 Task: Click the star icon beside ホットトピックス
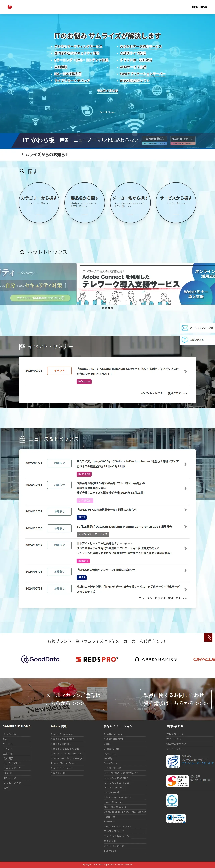click(22, 252)
